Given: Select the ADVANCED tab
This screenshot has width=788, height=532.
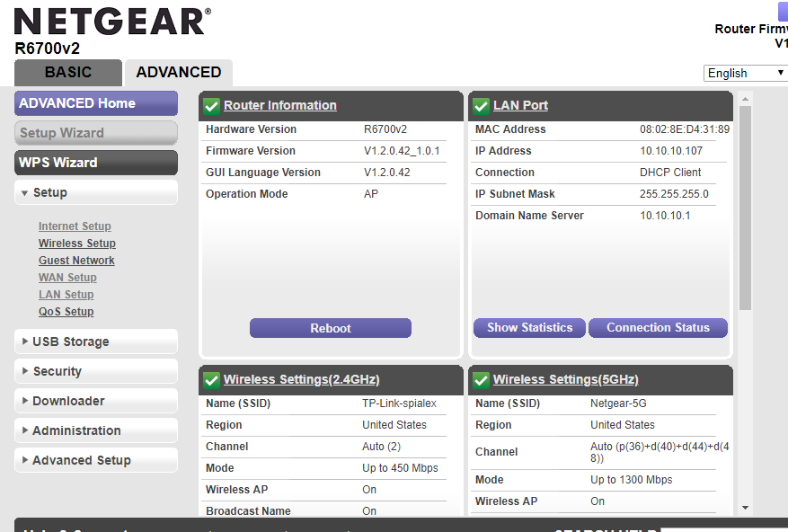Looking at the screenshot, I should 178,72.
